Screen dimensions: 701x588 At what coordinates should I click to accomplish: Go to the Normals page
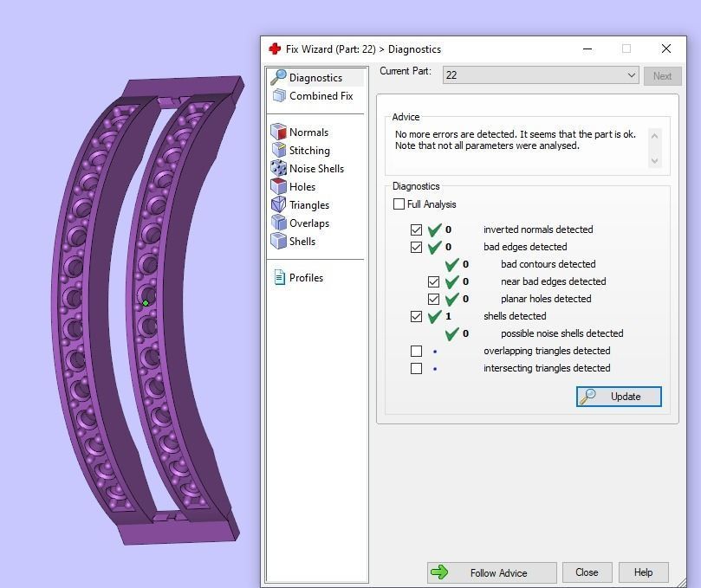pyautogui.click(x=308, y=132)
